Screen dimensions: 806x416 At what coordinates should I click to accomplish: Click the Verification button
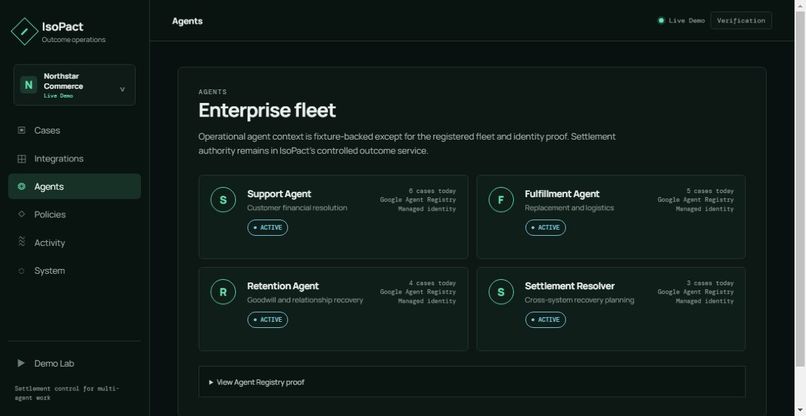[x=741, y=21]
